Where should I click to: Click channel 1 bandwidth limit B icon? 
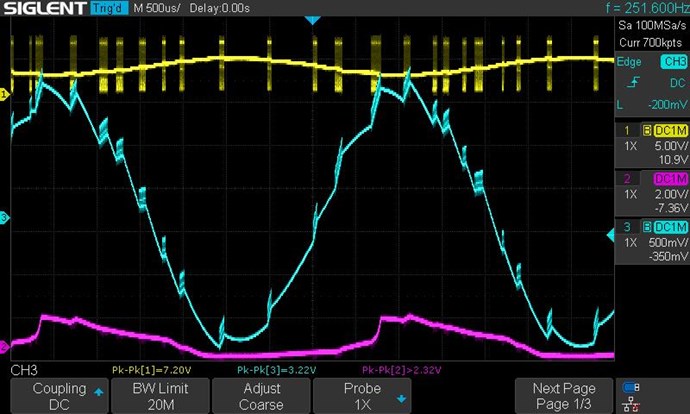click(x=647, y=131)
